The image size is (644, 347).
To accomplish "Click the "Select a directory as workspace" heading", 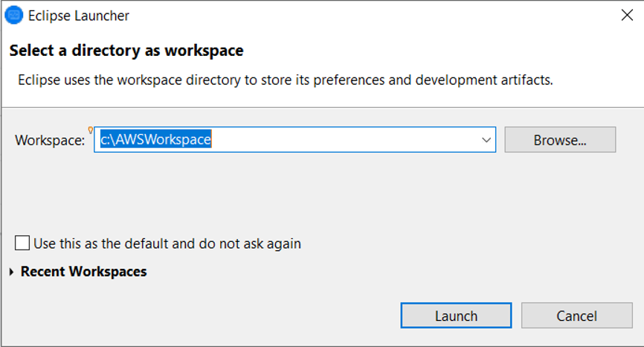I will (126, 51).
